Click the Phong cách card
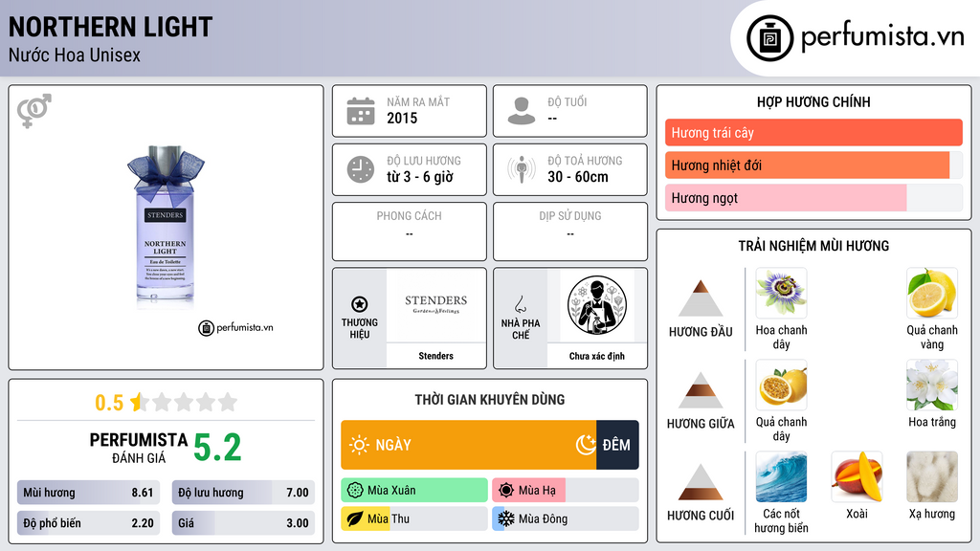The height and width of the screenshot is (551, 980). (x=410, y=231)
